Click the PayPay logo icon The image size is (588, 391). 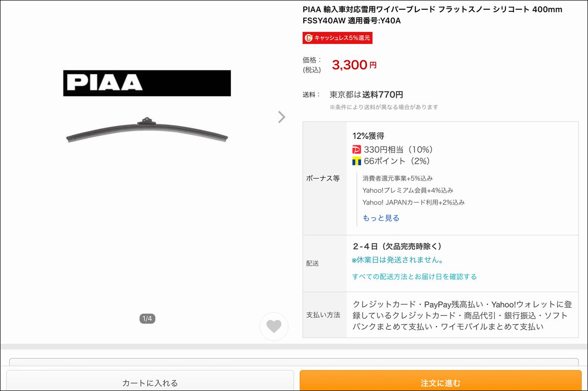pos(357,150)
